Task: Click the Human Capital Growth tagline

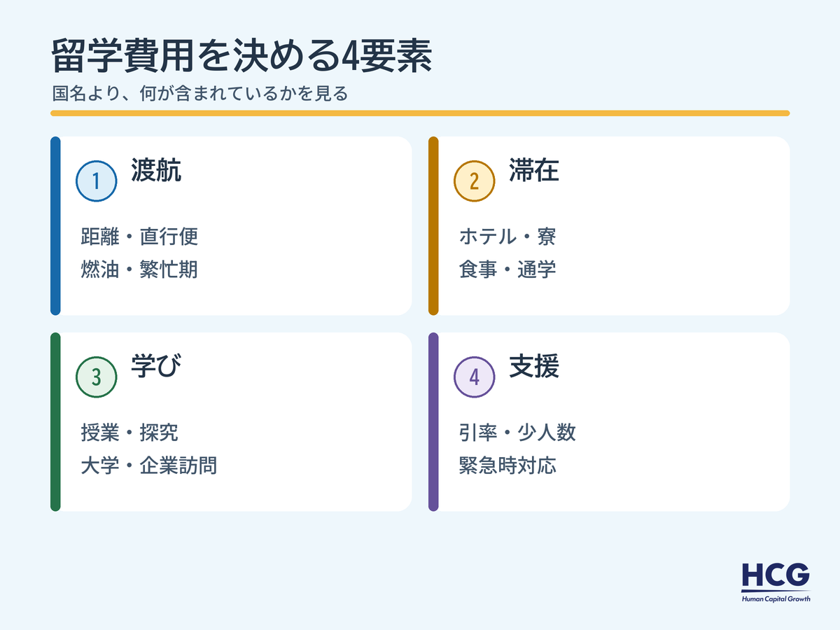Action: click(x=776, y=598)
